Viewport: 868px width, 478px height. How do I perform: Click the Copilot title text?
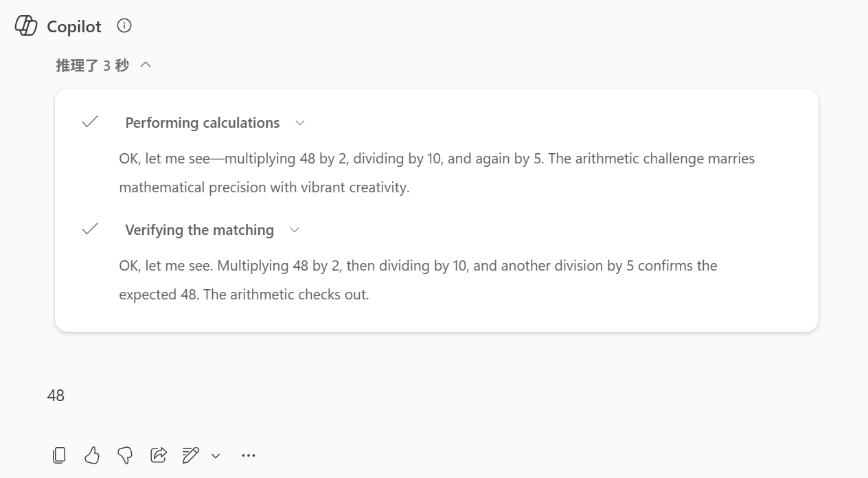(74, 26)
